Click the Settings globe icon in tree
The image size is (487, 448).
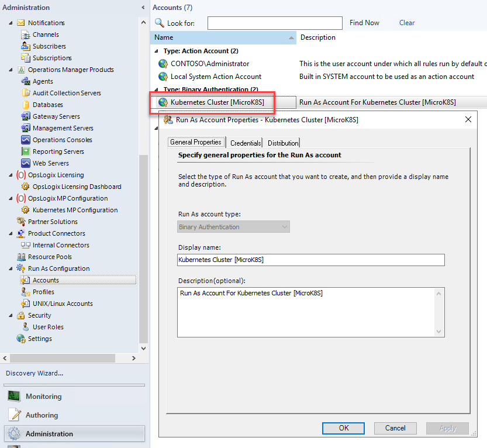21,339
